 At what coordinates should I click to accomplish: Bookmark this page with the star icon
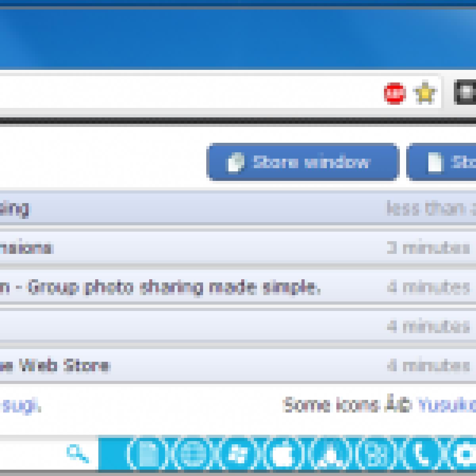[x=424, y=93]
